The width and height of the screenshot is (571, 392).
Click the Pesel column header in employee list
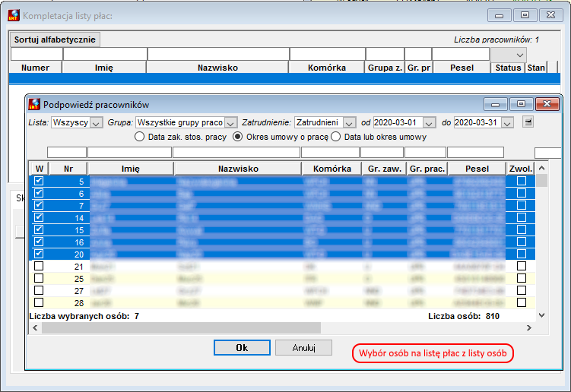point(477,169)
